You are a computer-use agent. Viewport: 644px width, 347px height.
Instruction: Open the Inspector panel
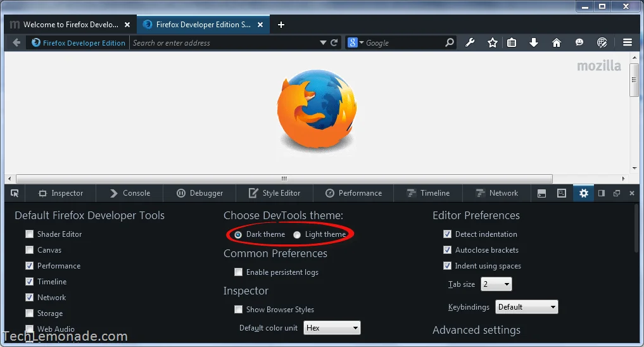tap(61, 193)
